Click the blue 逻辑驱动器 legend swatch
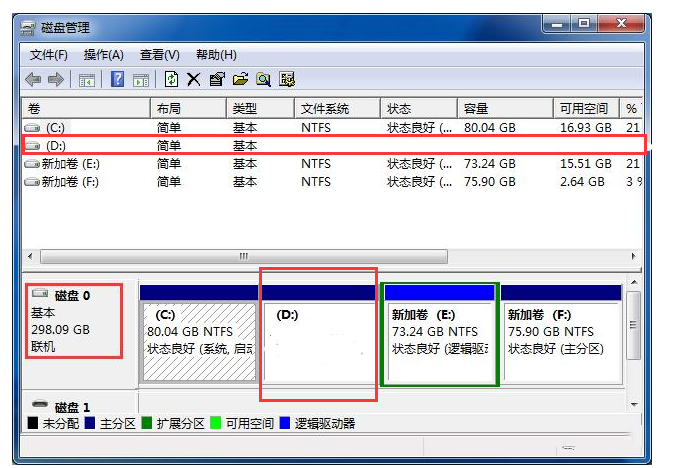The width and height of the screenshot is (688, 468). (285, 423)
